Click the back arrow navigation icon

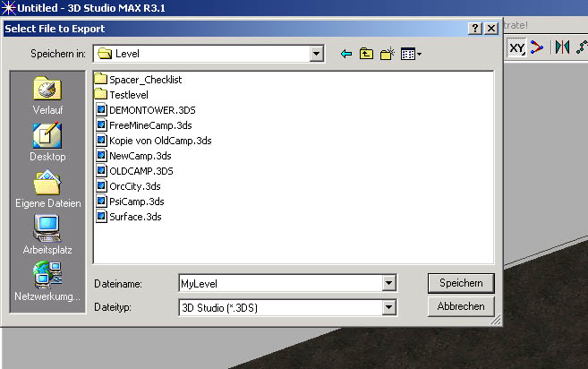(346, 55)
